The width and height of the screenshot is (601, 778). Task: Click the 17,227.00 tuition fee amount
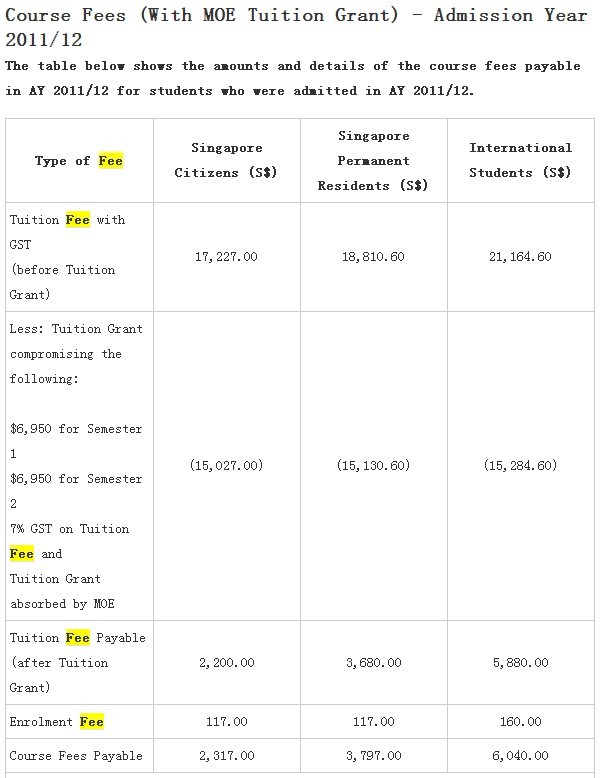(226, 257)
